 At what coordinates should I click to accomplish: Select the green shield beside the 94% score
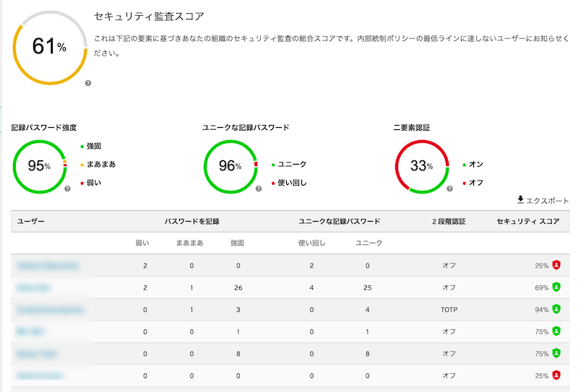[x=556, y=310]
